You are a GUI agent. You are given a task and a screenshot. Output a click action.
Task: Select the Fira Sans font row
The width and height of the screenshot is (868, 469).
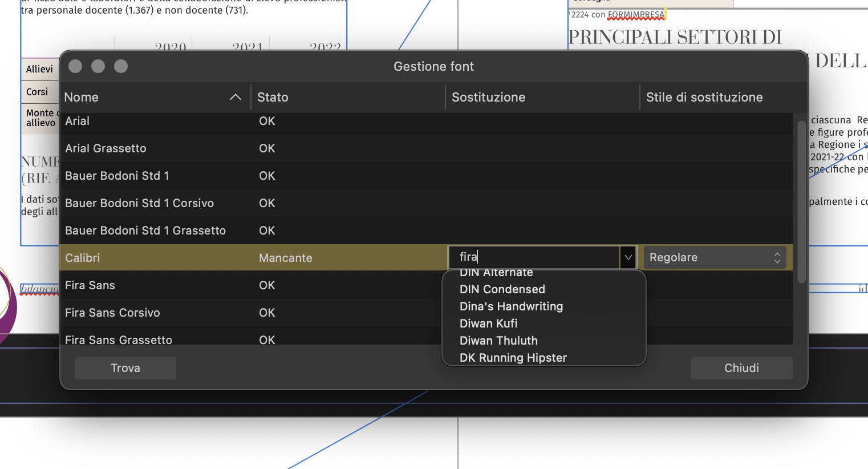tap(90, 285)
